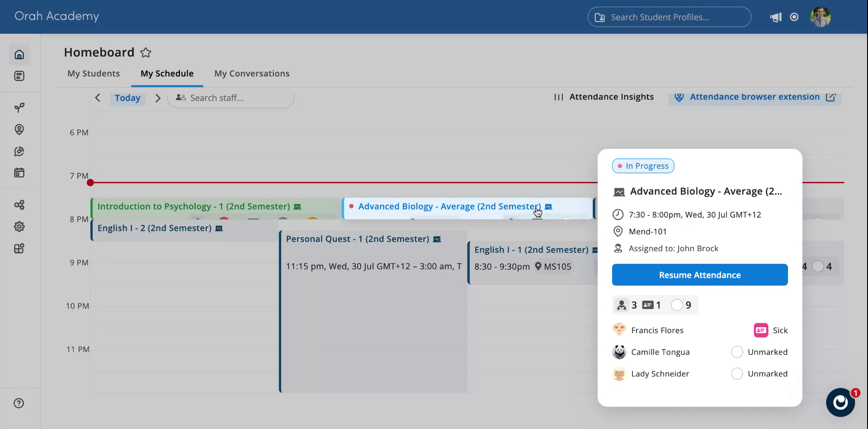Open Introduction to Psychology - 1 event
Image resolution: width=868 pixels, height=429 pixels.
pyautogui.click(x=216, y=208)
